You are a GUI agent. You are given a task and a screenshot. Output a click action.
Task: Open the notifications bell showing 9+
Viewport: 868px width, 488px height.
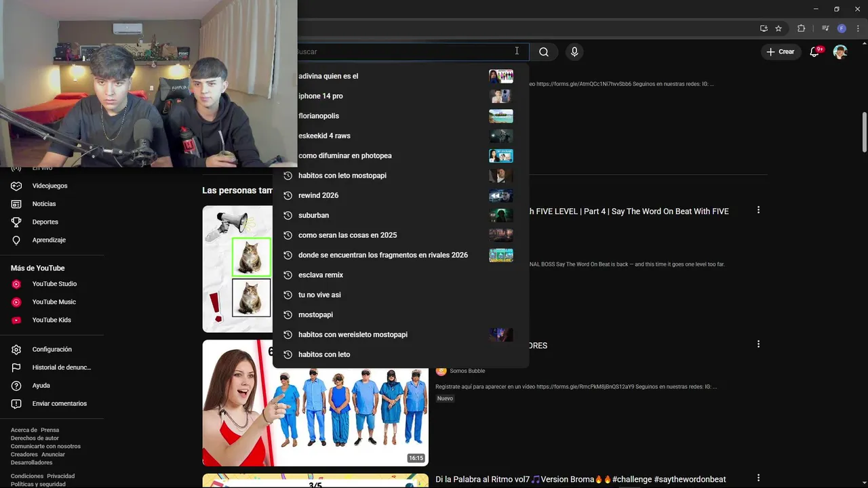[x=815, y=52]
